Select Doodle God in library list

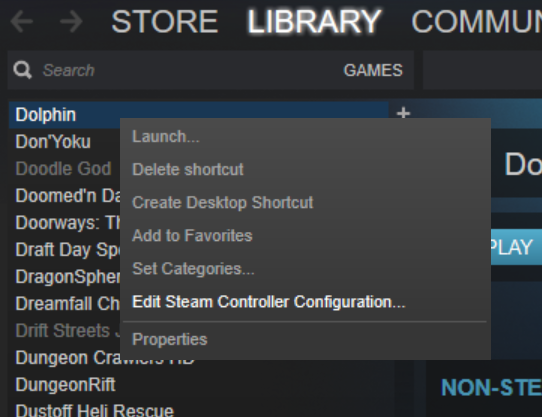click(64, 169)
